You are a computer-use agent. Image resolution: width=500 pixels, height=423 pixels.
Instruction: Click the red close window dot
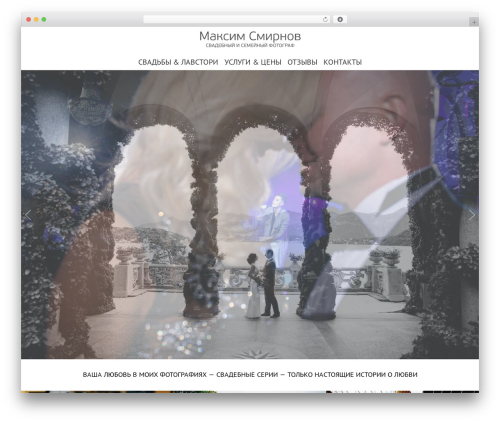point(29,19)
